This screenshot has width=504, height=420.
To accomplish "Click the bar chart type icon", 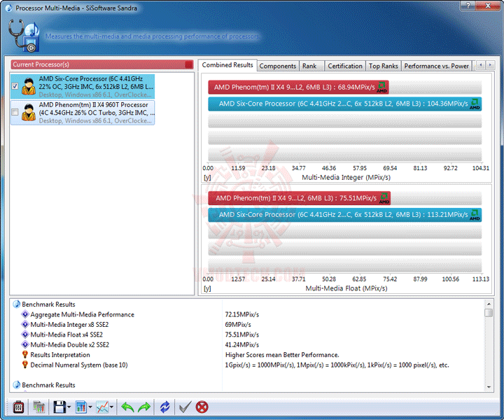I will point(81,407).
